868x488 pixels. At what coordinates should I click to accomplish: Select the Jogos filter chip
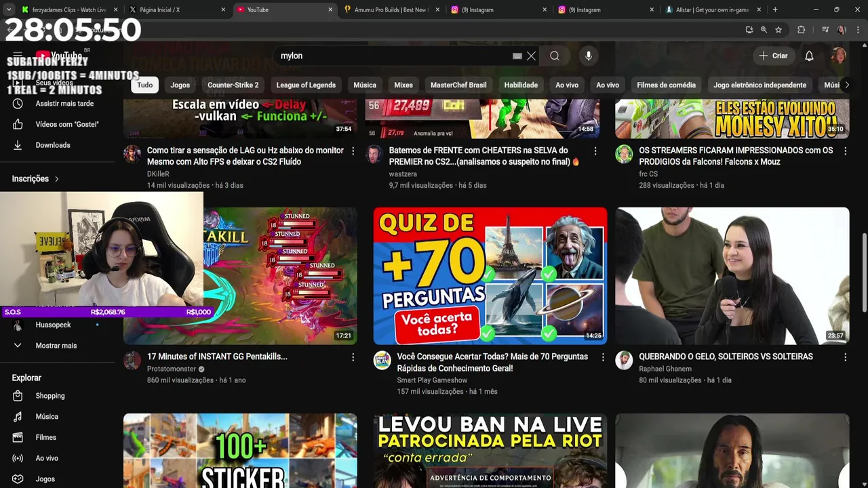click(x=180, y=85)
